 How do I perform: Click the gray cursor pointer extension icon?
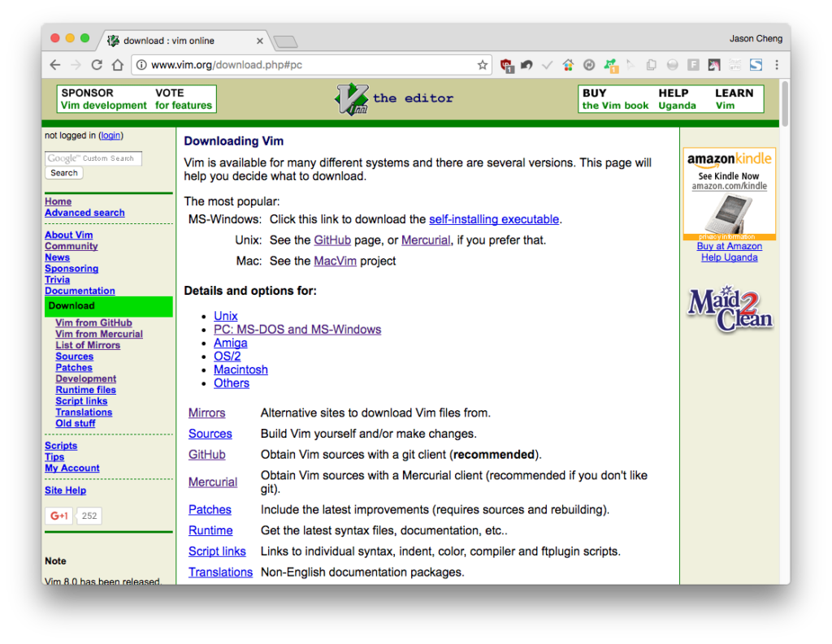point(630,65)
